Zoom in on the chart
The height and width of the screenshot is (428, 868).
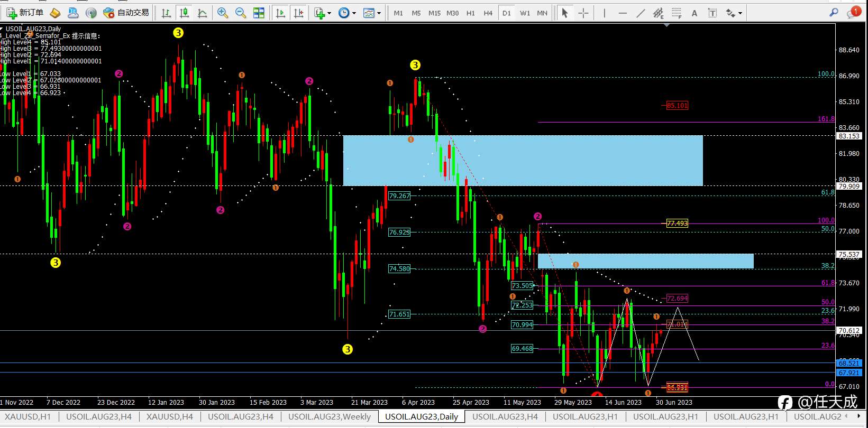223,13
